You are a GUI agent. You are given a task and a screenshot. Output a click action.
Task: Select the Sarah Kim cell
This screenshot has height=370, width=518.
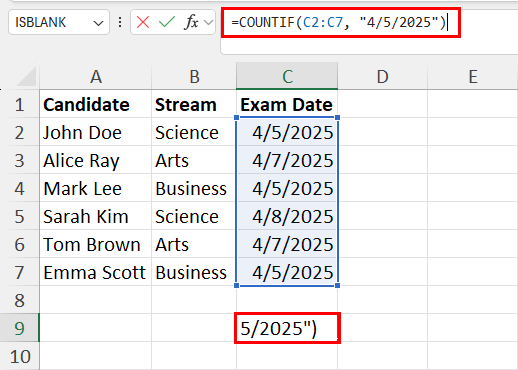click(96, 216)
